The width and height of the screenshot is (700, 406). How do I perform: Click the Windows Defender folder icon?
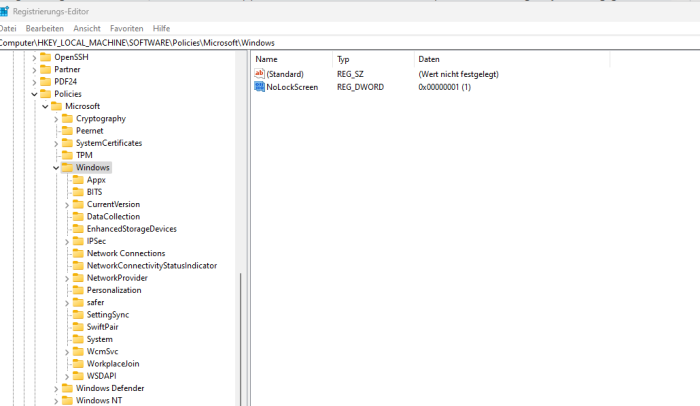67,388
